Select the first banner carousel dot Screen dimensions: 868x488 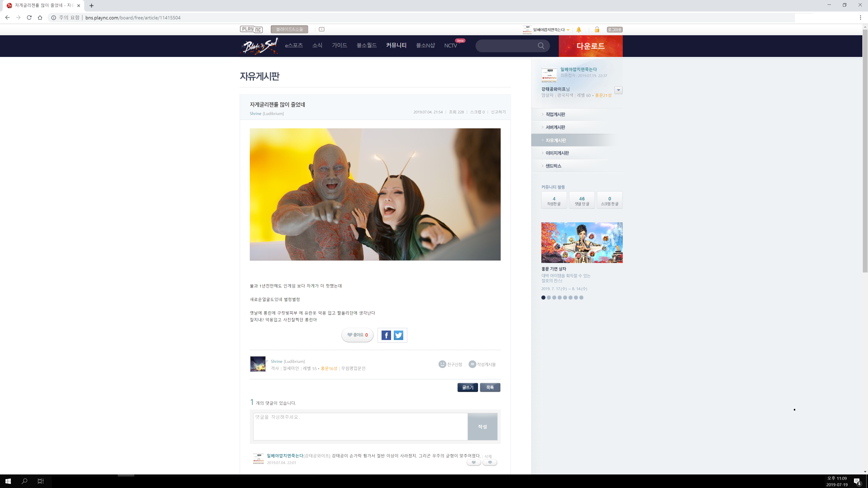pyautogui.click(x=543, y=298)
